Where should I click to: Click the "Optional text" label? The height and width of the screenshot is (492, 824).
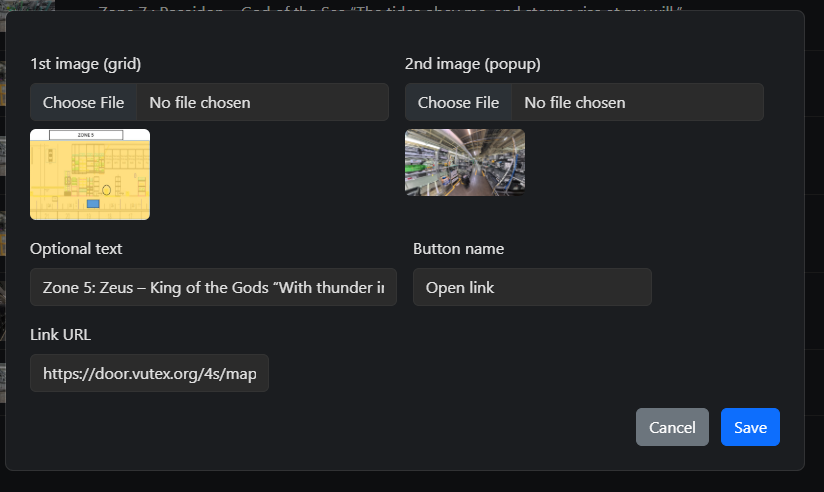[x=76, y=248]
